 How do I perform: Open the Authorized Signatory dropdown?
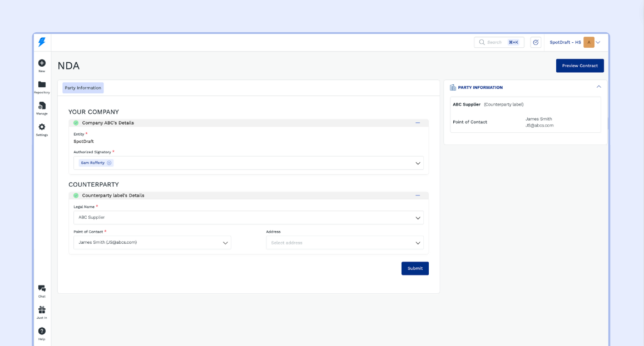(x=418, y=163)
